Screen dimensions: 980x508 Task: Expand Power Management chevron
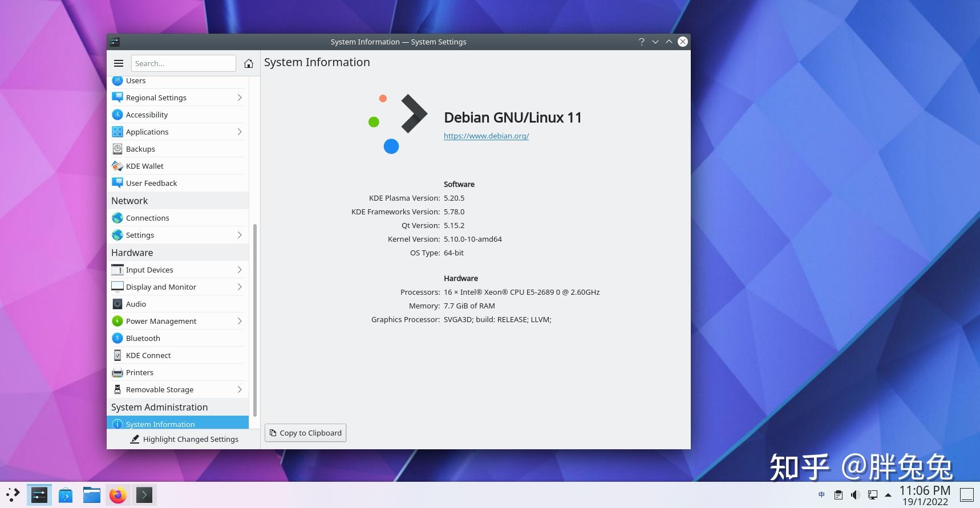[240, 321]
